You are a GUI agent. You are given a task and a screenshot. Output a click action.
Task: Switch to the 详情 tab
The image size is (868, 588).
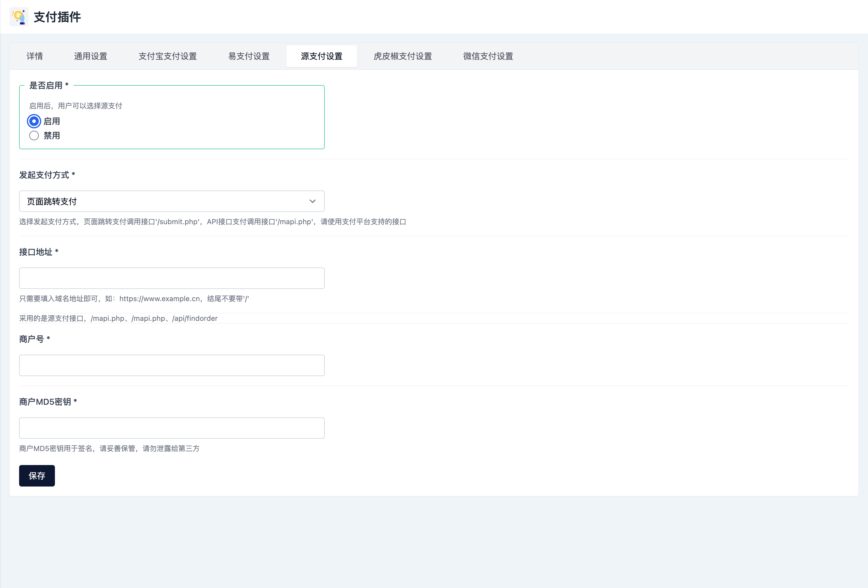click(x=35, y=56)
